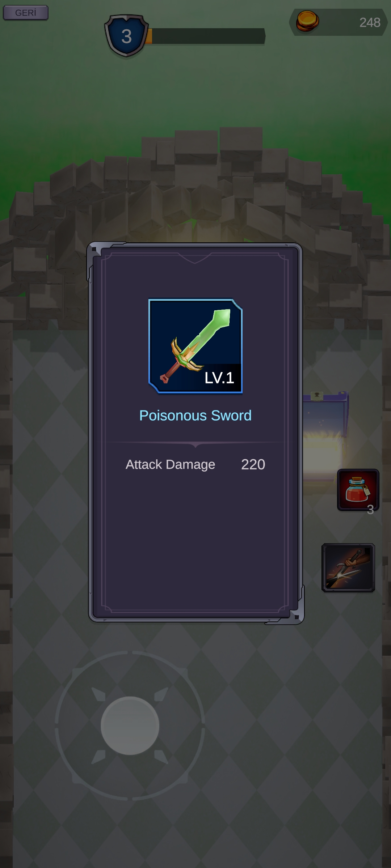Tap the virtual joystick center knob
Image resolution: width=391 pixels, height=868 pixels.
(130, 726)
